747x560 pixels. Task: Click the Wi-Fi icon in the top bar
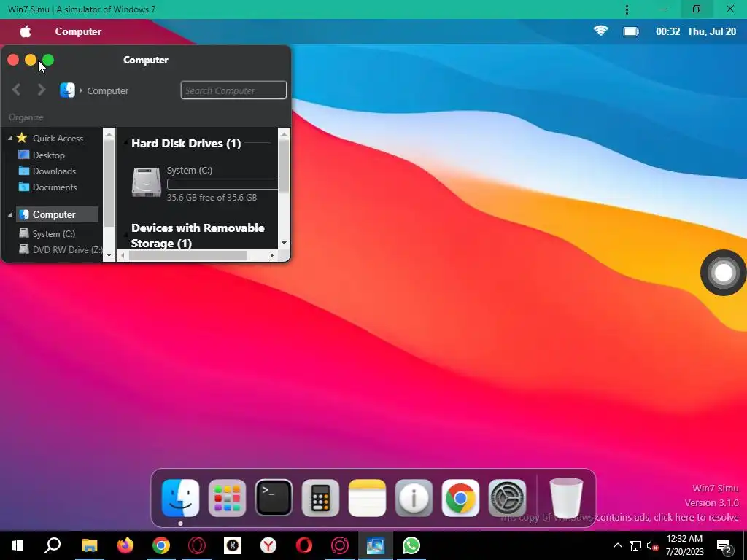(601, 31)
